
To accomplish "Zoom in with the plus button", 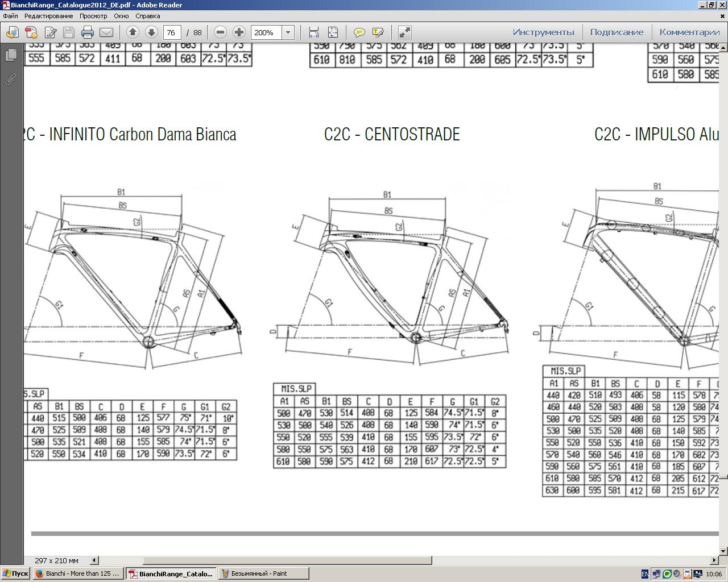I will pyautogui.click(x=239, y=32).
